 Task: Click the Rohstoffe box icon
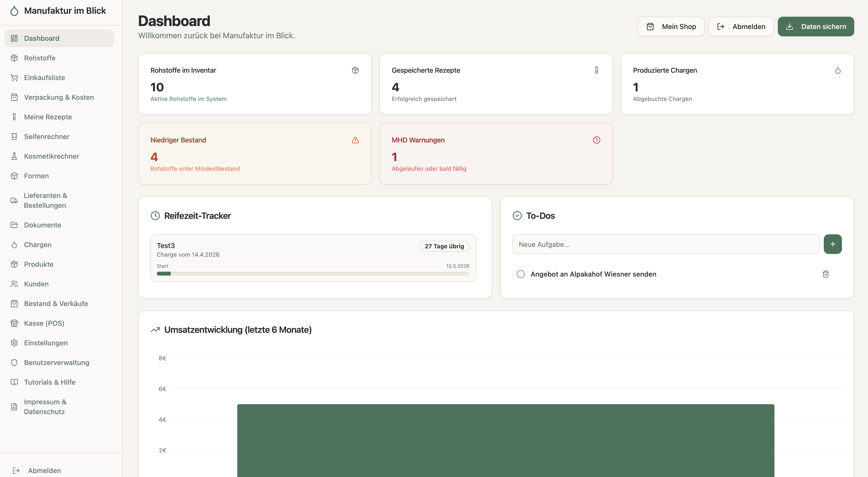14,58
